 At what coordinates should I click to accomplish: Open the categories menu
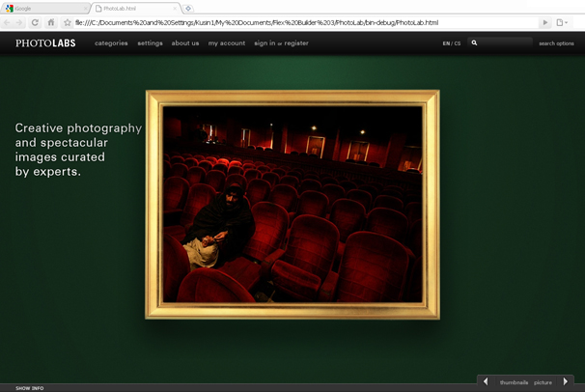tap(111, 43)
